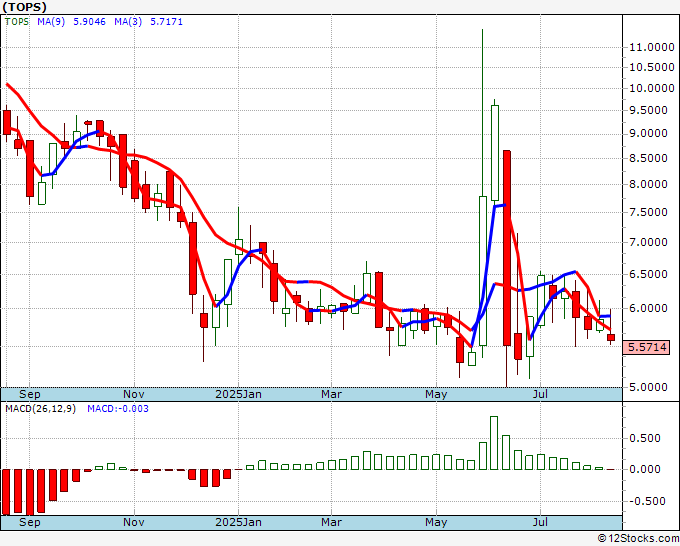Click the 11.0000 price axis label
The width and height of the screenshot is (680, 546).
(650, 47)
